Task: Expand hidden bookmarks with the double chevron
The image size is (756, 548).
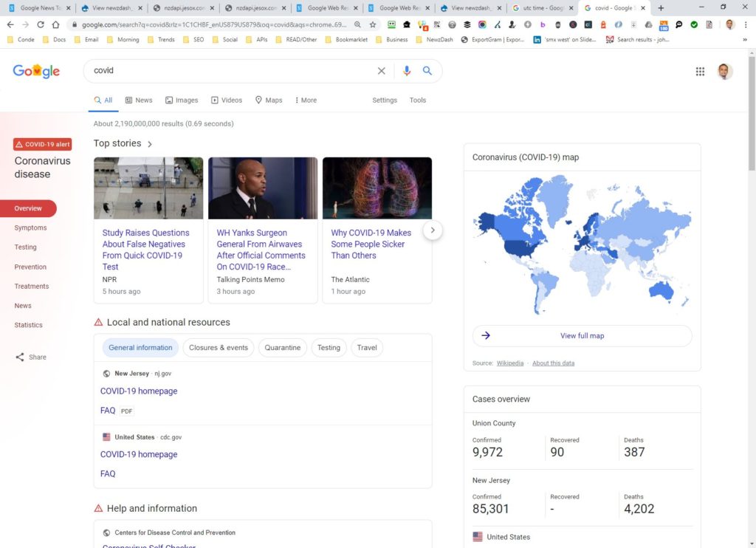Action: (745, 40)
